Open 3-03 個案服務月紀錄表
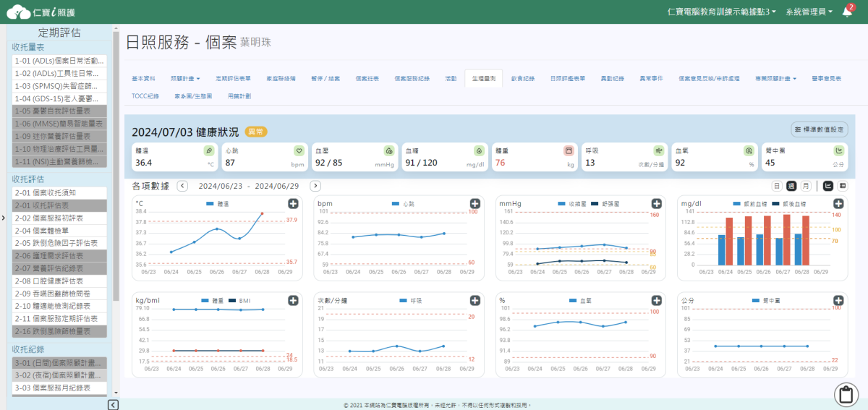Screen dimensions: 868x410 (60, 388)
